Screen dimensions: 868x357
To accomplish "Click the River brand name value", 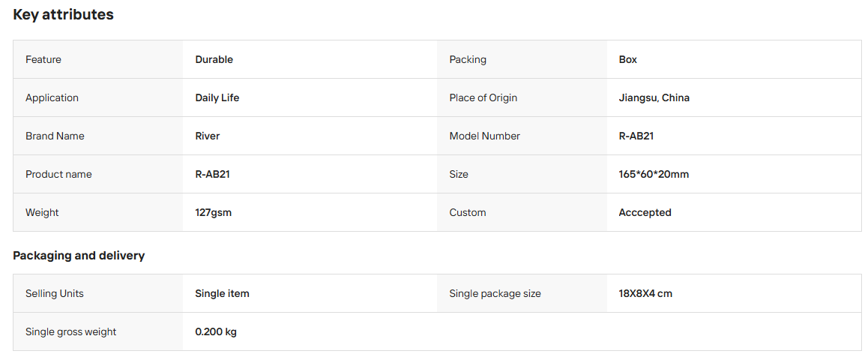I will pyautogui.click(x=207, y=136).
